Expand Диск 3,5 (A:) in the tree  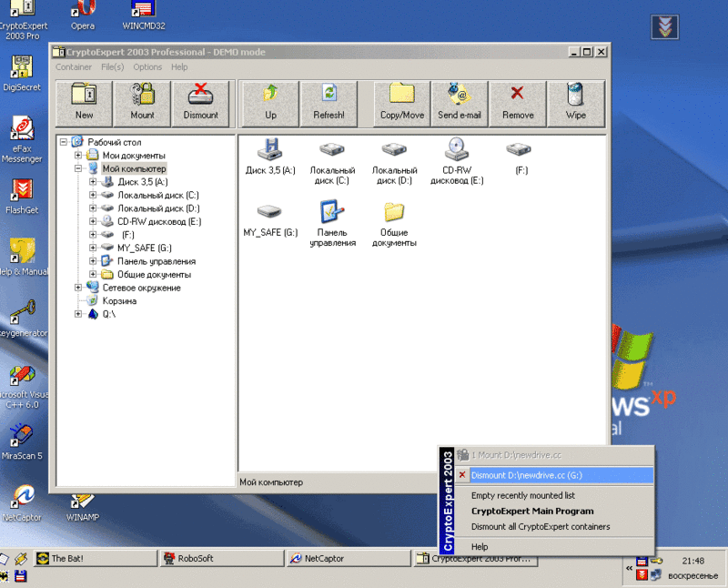pos(93,182)
